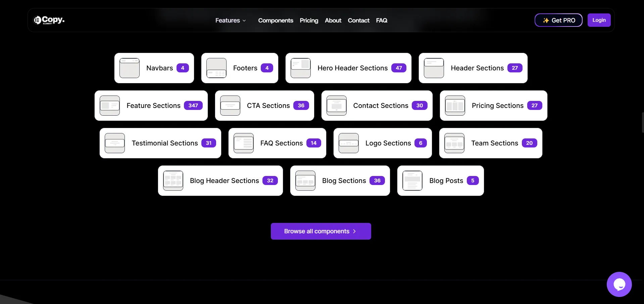Click the Pricing Sections layout icon
This screenshot has height=304, width=644.
[455, 105]
